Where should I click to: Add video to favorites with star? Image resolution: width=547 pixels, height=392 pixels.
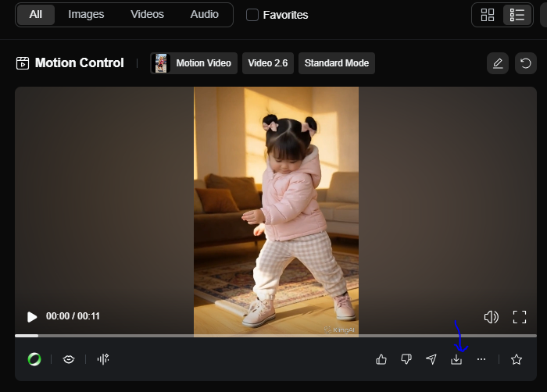pos(516,359)
